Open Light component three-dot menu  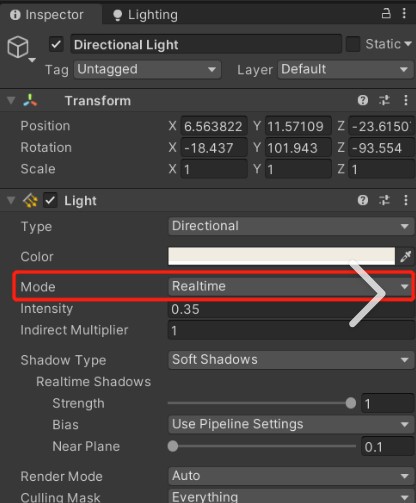coord(405,200)
